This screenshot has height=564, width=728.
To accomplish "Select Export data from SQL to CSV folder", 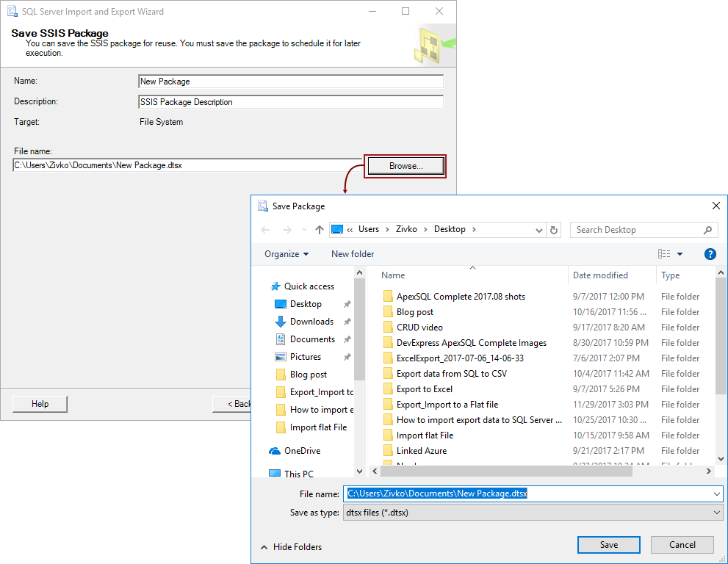I will point(451,374).
